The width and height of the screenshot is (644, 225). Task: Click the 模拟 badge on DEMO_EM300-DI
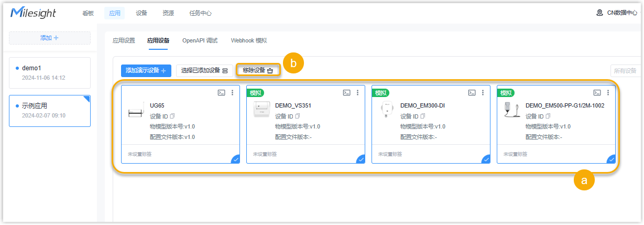click(381, 93)
